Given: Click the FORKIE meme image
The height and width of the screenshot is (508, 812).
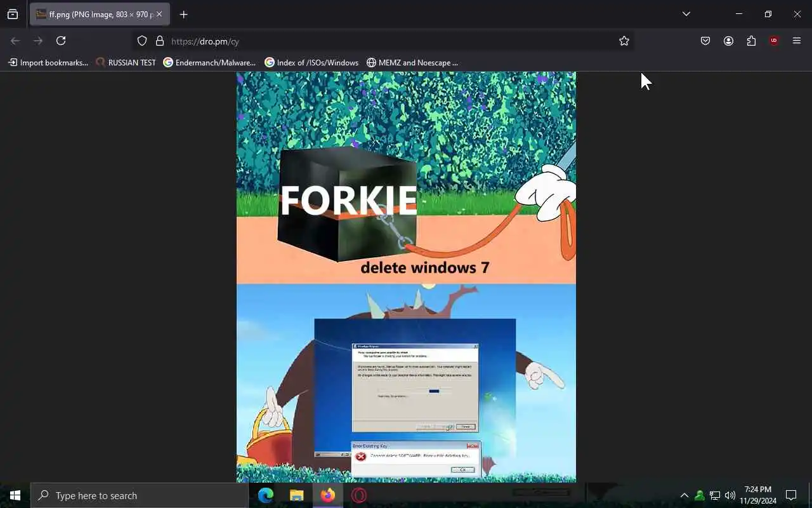Looking at the screenshot, I should click(406, 277).
